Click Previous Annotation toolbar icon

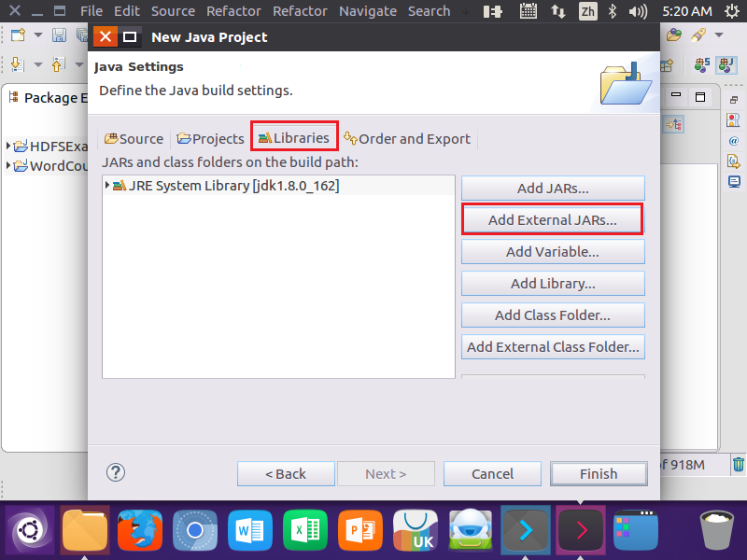(x=58, y=63)
